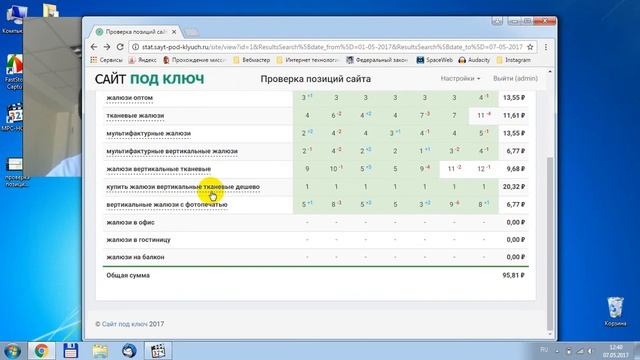
Task: Open keyword мультифактурные вертикальные жалюзи
Action: [x=172, y=151]
